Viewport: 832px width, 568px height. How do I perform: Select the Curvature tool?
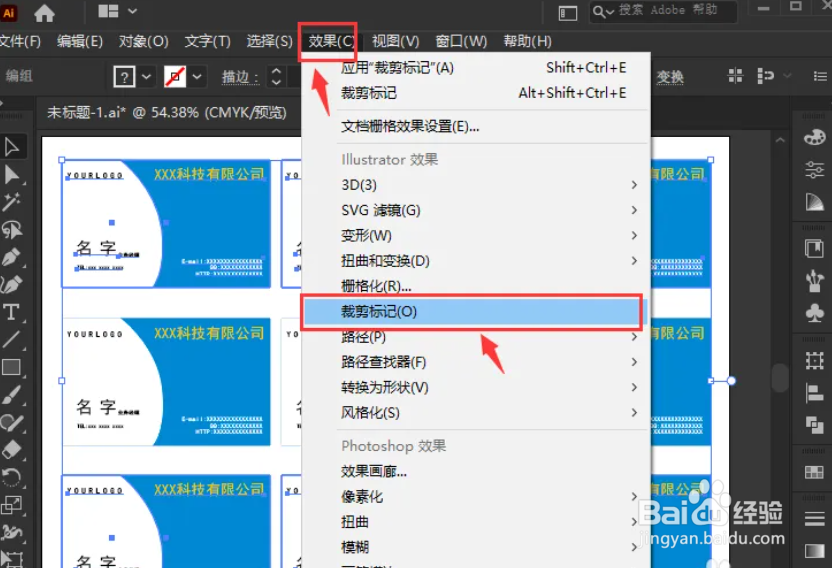12,285
